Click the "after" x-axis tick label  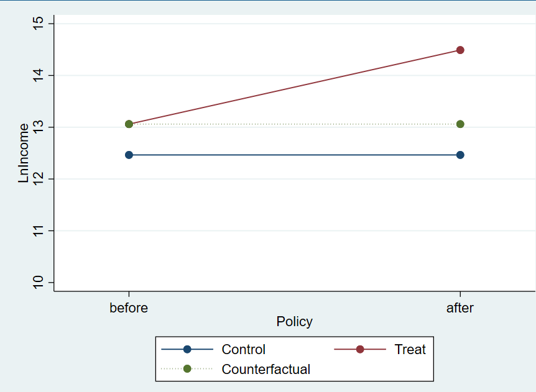[460, 308]
